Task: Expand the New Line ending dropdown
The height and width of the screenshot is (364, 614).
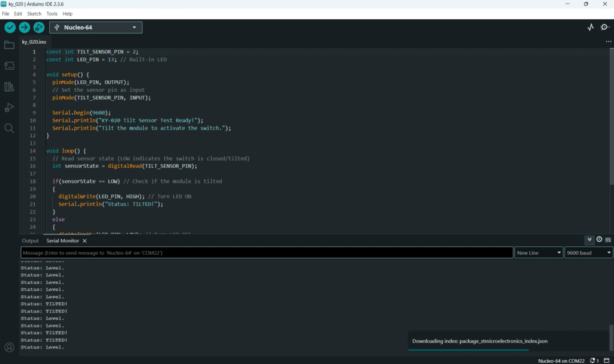Action: pyautogui.click(x=538, y=253)
